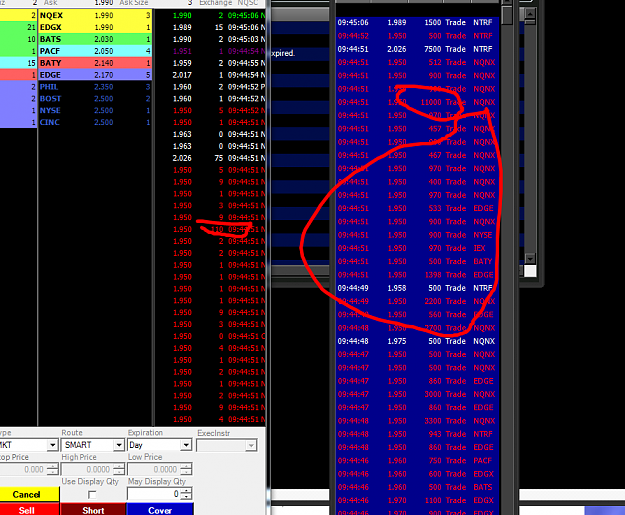The height and width of the screenshot is (515, 625).
Task: Select the 1.950 512 NQNX trade row
Action: point(418,62)
